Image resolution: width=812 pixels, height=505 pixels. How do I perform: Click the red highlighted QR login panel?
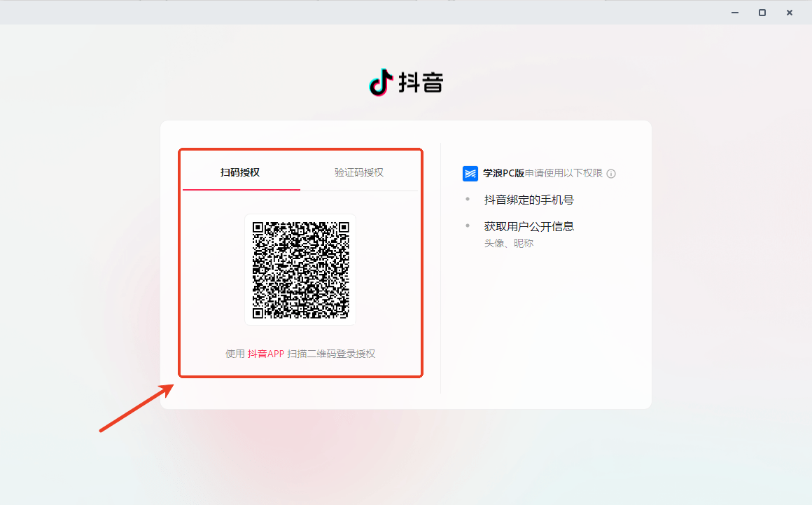coord(300,263)
